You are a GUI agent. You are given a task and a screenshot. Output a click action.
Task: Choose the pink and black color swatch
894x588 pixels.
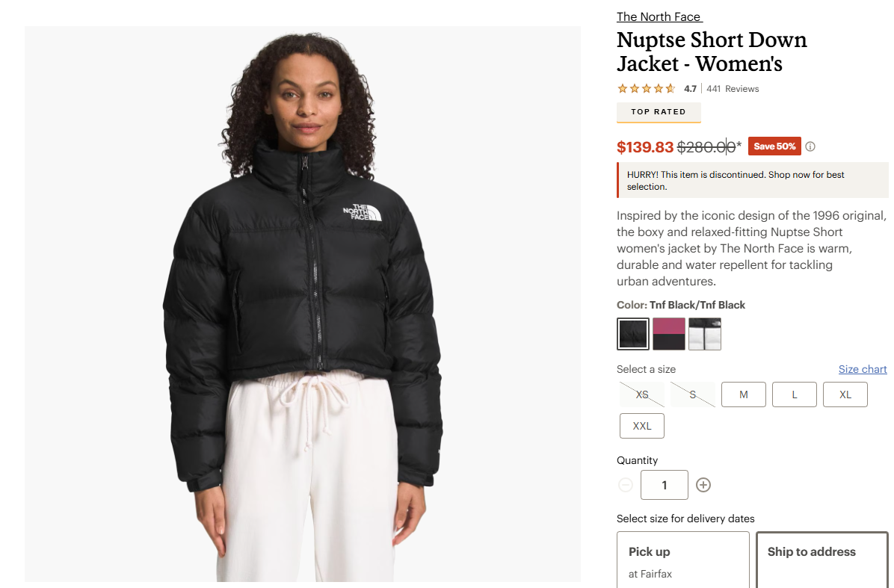pos(669,334)
